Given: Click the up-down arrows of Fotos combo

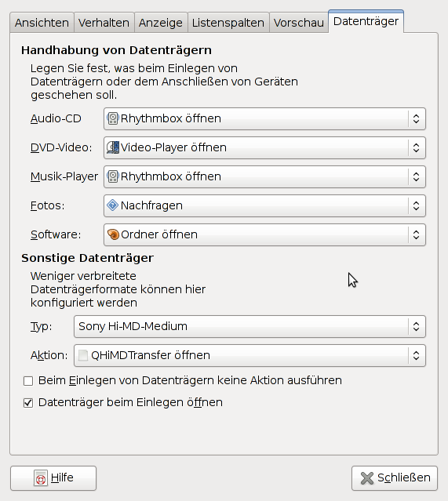Looking at the screenshot, I should tap(416, 205).
